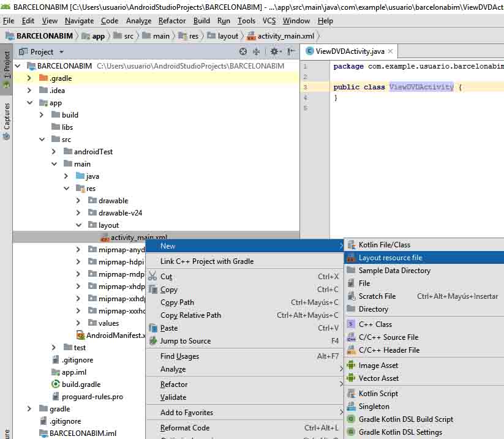
Task: Click the 'res' breadcrumb in navigation bar
Action: pos(193,36)
